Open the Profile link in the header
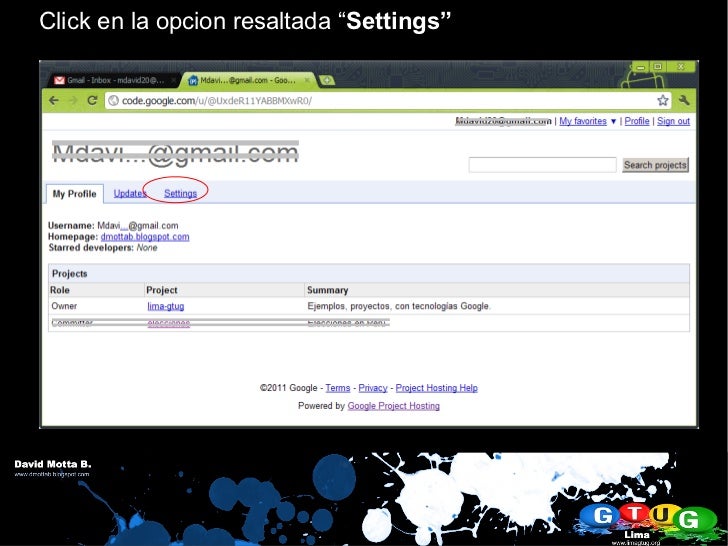The width and height of the screenshot is (728, 546). (x=637, y=121)
